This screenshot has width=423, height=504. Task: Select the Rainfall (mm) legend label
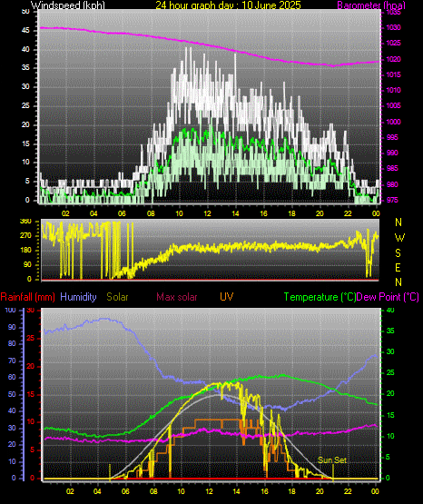(x=27, y=297)
